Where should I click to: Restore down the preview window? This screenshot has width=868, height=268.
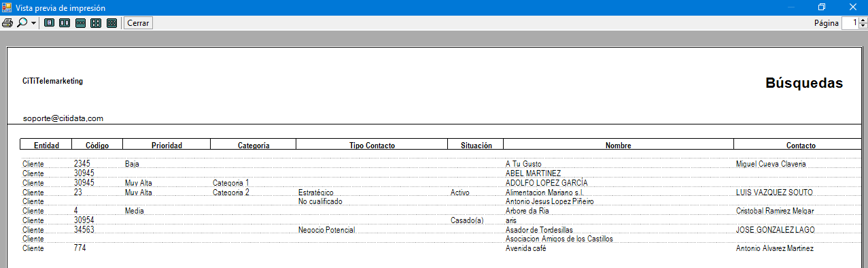(822, 7)
